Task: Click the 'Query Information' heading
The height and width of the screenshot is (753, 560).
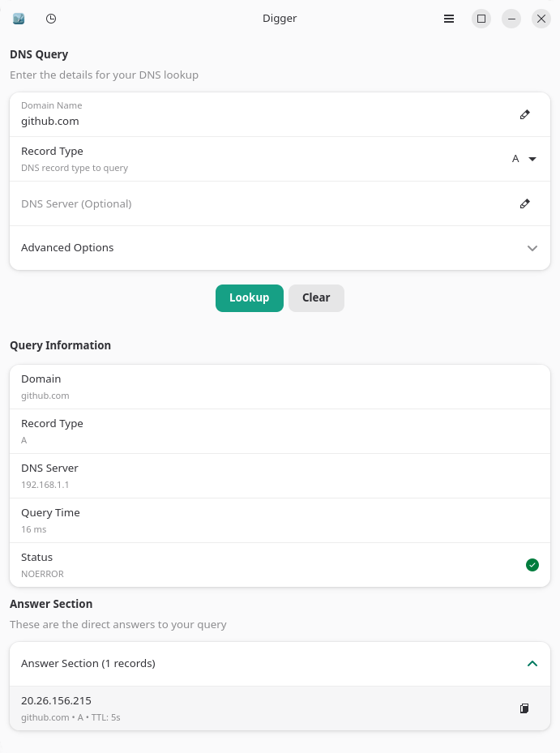Action: (60, 345)
